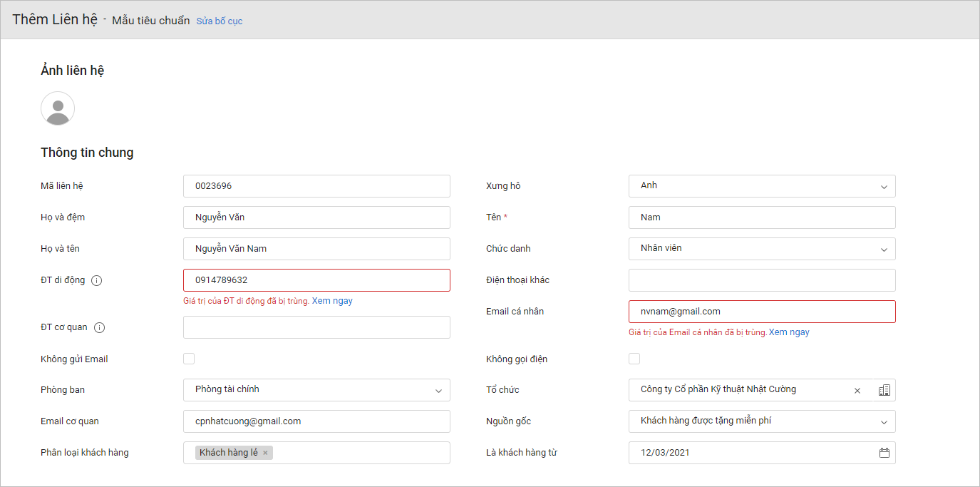Click the Họ và đệm input field
Screen dimensions: 980x487
pyautogui.click(x=316, y=217)
